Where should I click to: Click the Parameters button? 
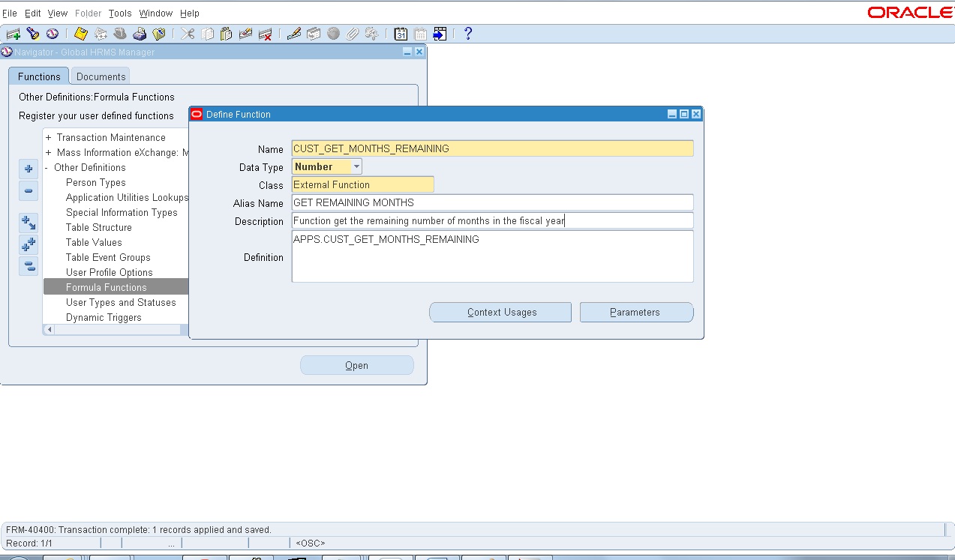point(636,313)
